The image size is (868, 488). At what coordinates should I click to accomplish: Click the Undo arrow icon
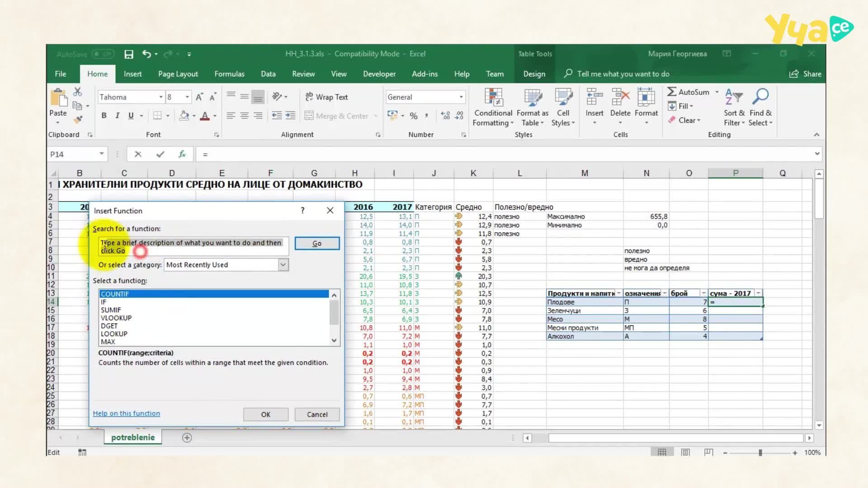click(x=146, y=54)
